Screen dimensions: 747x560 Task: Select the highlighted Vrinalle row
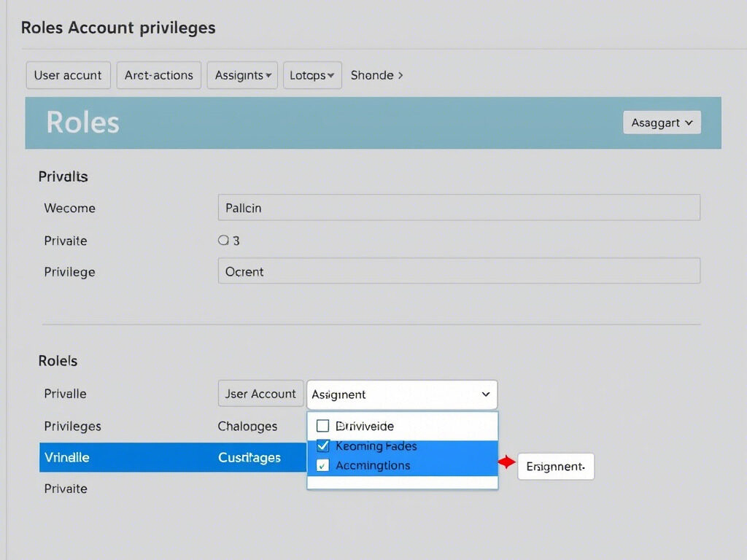[x=67, y=457]
